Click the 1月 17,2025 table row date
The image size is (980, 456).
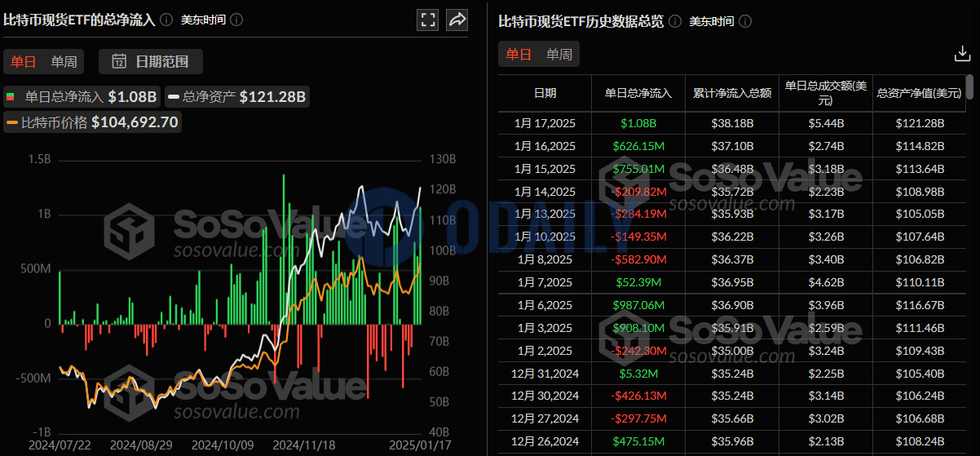[545, 123]
